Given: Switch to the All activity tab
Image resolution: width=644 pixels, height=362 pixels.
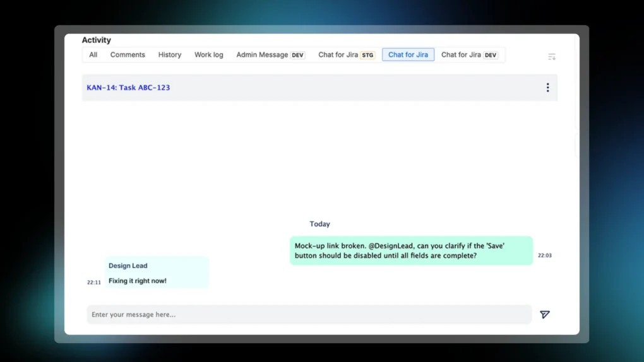Looking at the screenshot, I should pos(93,55).
